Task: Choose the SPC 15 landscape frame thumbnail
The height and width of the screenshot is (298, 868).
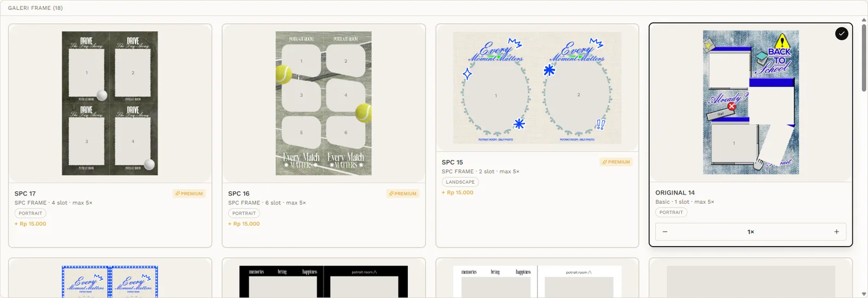Action: coord(537,87)
